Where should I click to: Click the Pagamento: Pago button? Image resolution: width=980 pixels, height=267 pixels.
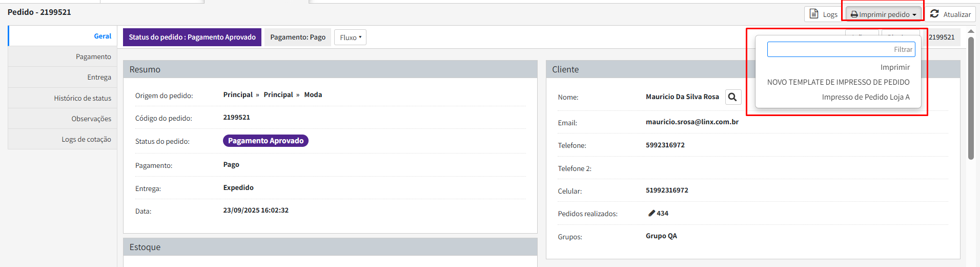tap(298, 37)
